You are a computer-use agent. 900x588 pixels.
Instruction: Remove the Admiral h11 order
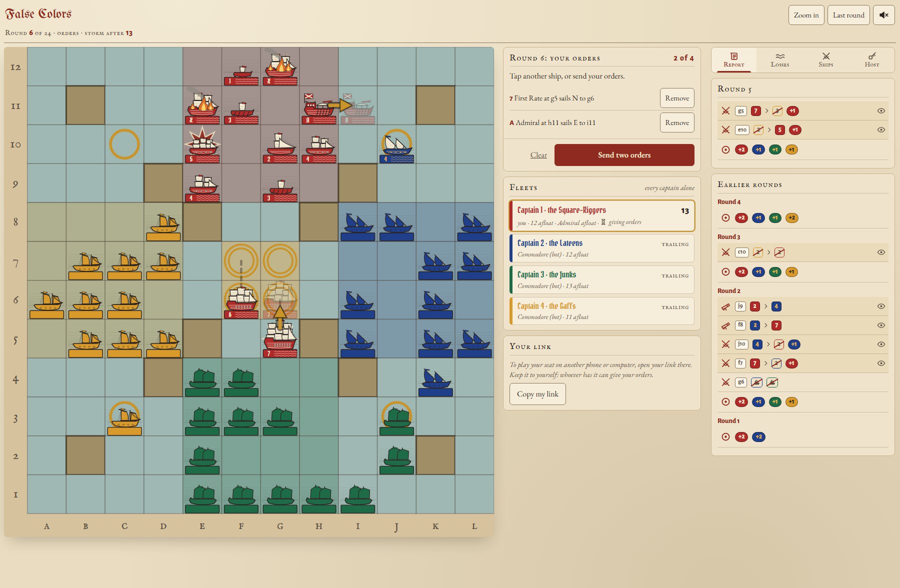pos(677,122)
